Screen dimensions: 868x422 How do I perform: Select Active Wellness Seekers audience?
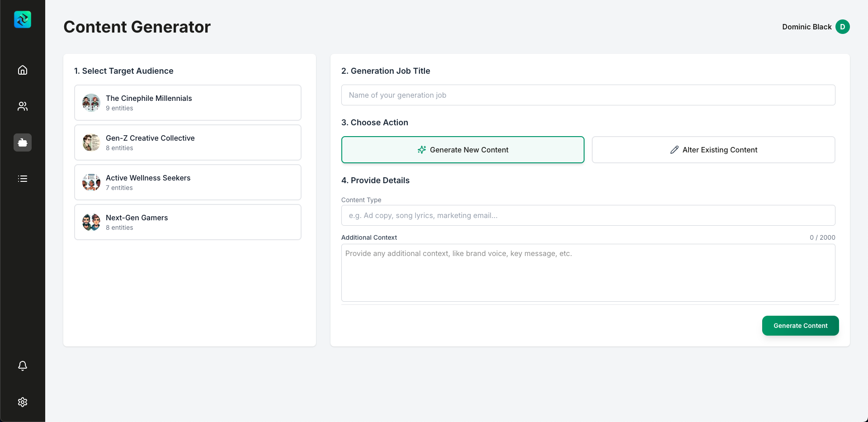[x=188, y=182]
